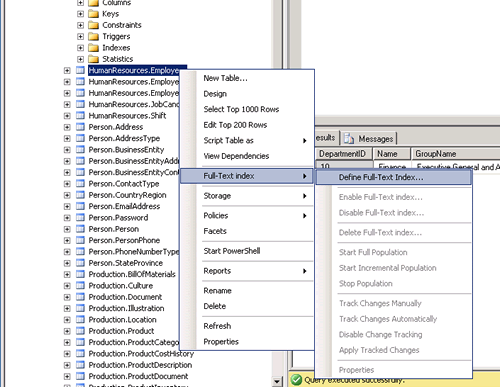Open the Reports submenu

pyautogui.click(x=247, y=271)
